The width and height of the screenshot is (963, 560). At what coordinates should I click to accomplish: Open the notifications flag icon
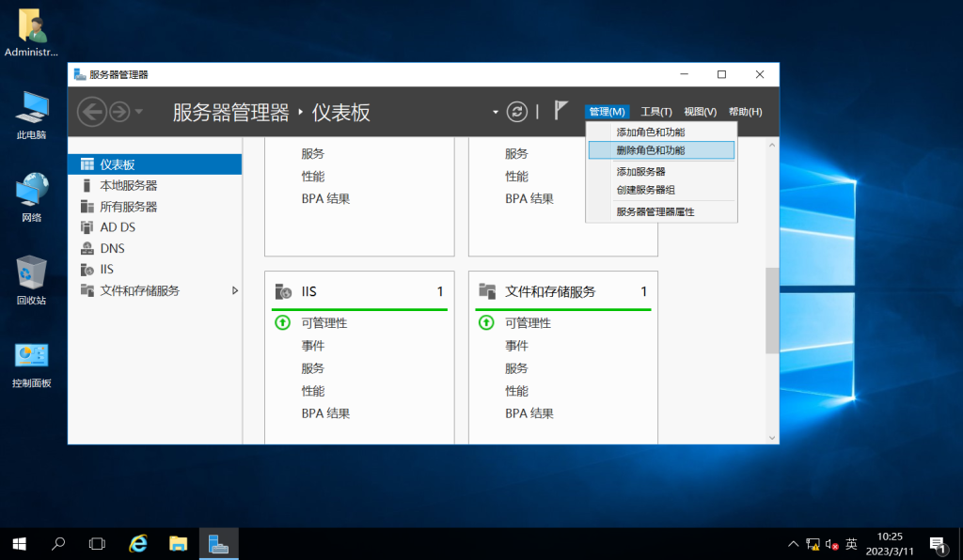pyautogui.click(x=560, y=110)
